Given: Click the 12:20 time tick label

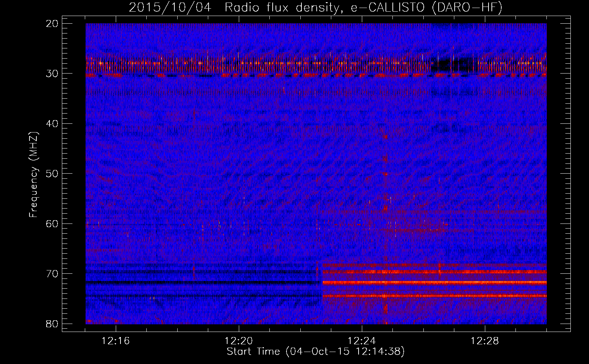Looking at the screenshot, I should 239,341.
